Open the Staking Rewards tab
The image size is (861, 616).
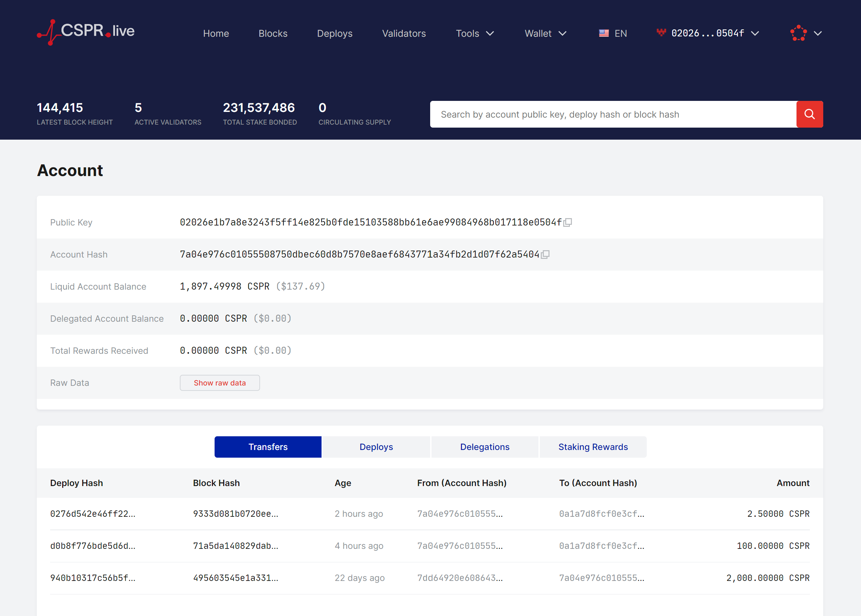pyautogui.click(x=593, y=447)
